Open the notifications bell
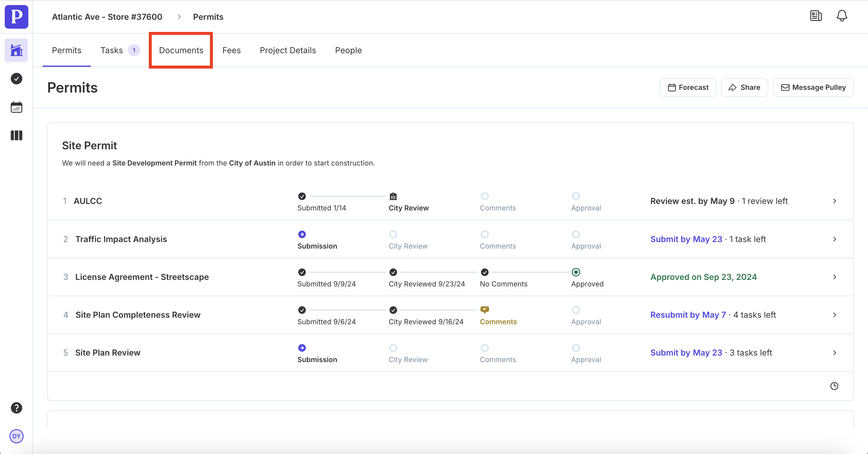The image size is (868, 454). click(x=841, y=16)
